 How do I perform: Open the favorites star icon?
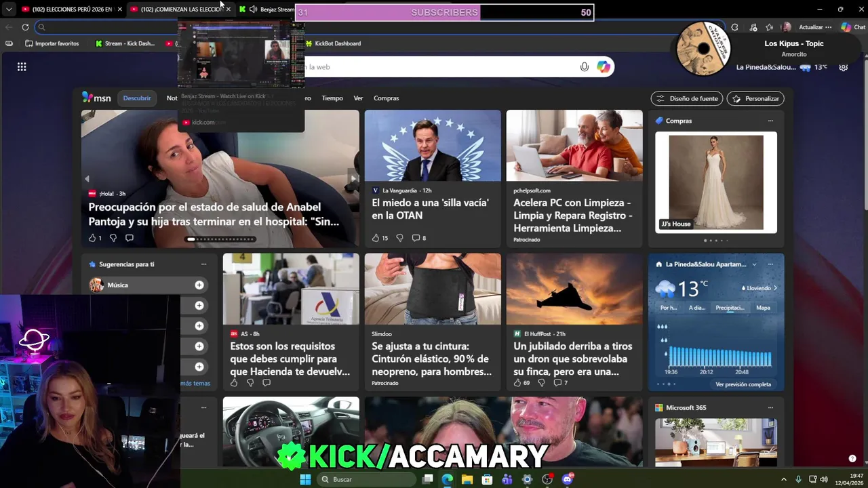769,27
